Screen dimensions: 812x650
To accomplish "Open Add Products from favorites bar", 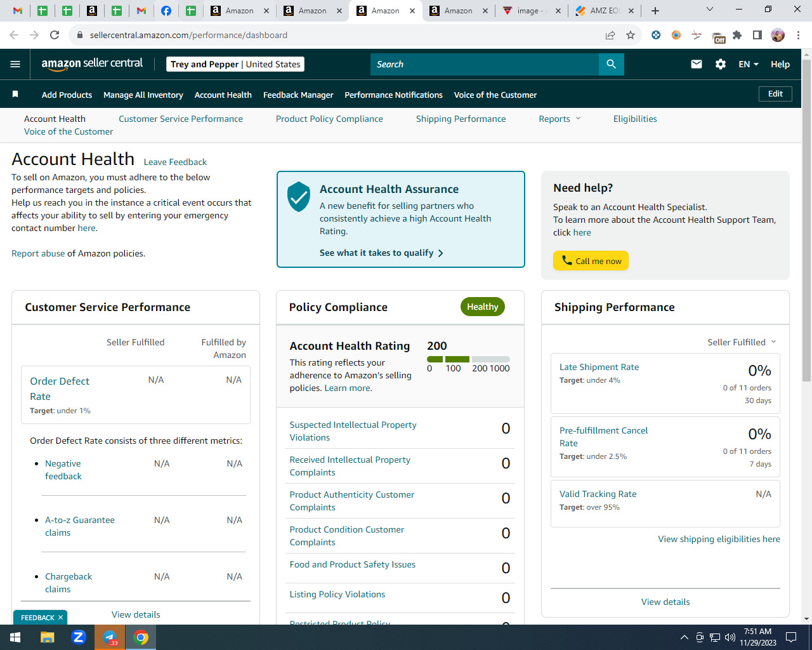I will (67, 95).
